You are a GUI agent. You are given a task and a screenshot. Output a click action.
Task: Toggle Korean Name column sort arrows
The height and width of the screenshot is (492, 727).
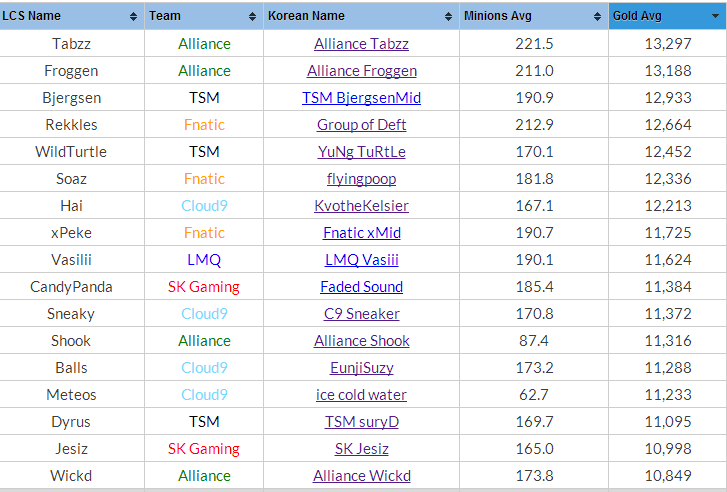click(x=448, y=17)
